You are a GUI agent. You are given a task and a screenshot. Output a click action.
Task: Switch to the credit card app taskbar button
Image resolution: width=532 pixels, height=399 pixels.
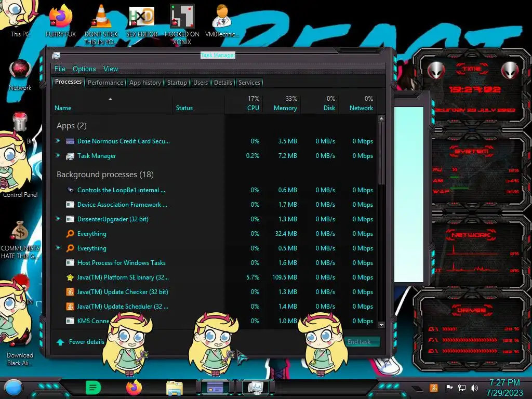215,388
